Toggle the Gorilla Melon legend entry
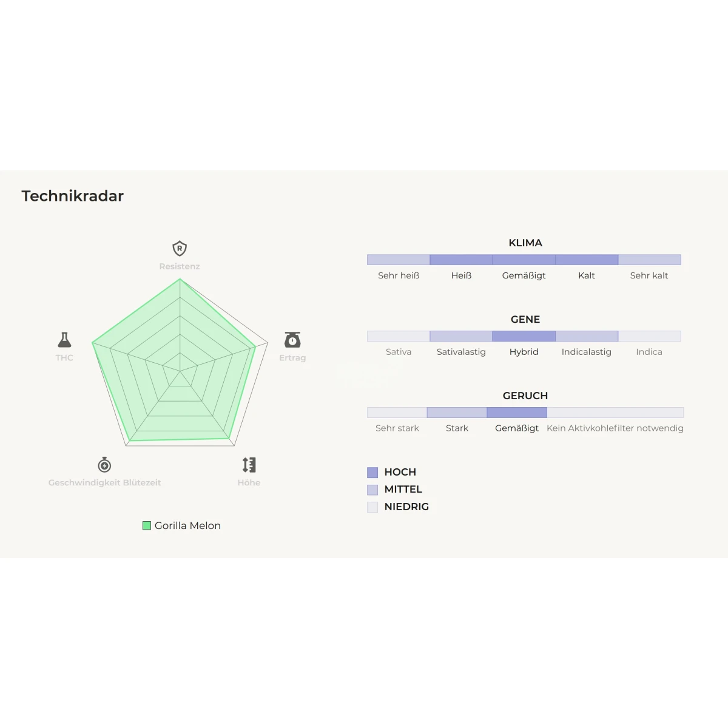The width and height of the screenshot is (728, 728). click(182, 525)
